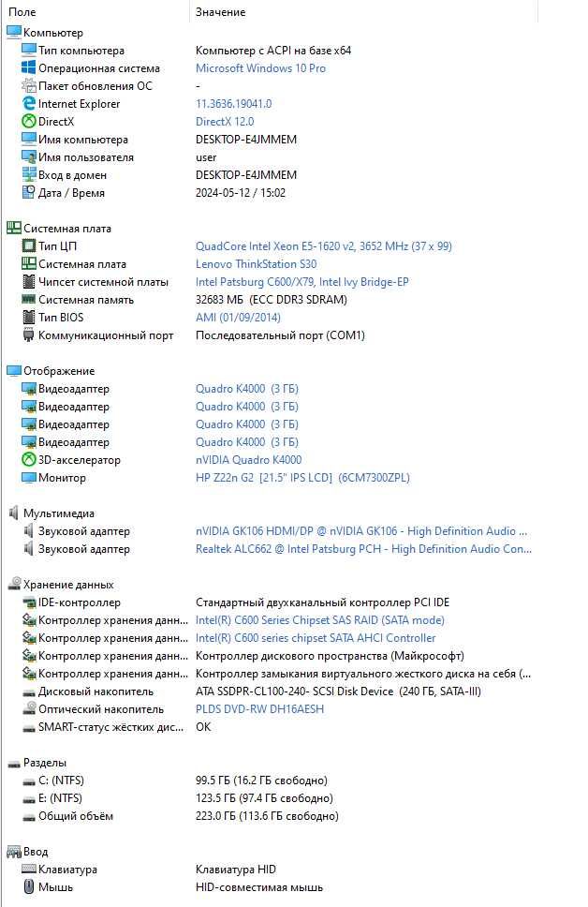Select the value 99.5 ГБ (16.2 ГБ свободно)
This screenshot has width=588, height=907.
(261, 781)
